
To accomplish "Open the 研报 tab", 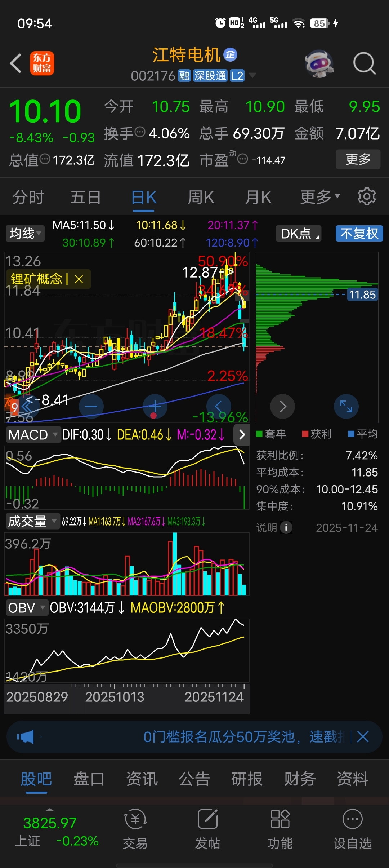I will point(247,779).
